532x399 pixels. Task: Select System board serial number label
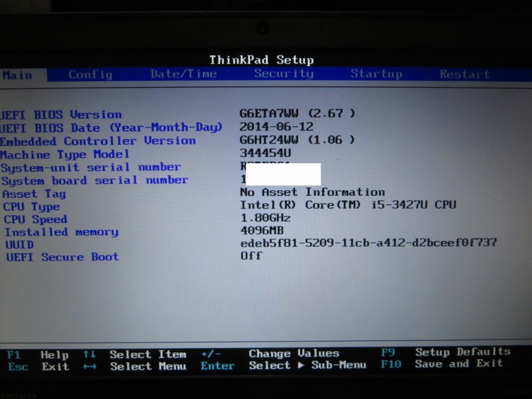pos(95,180)
